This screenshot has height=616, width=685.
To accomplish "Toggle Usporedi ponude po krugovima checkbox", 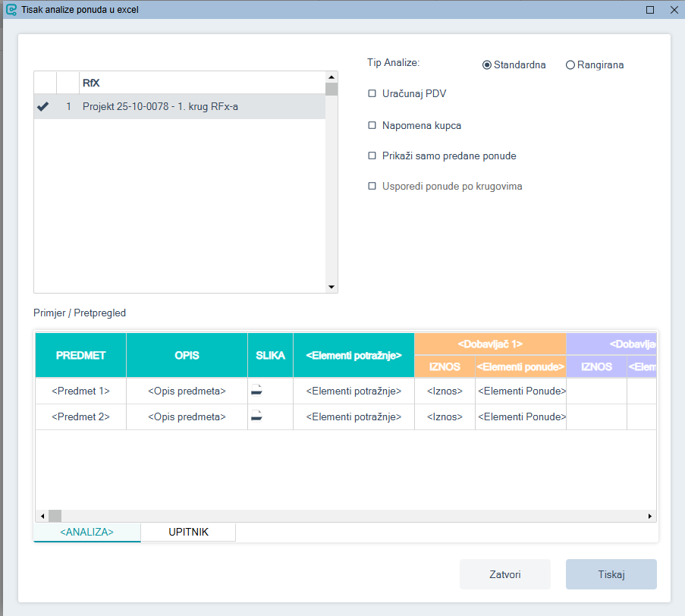I will (x=372, y=186).
